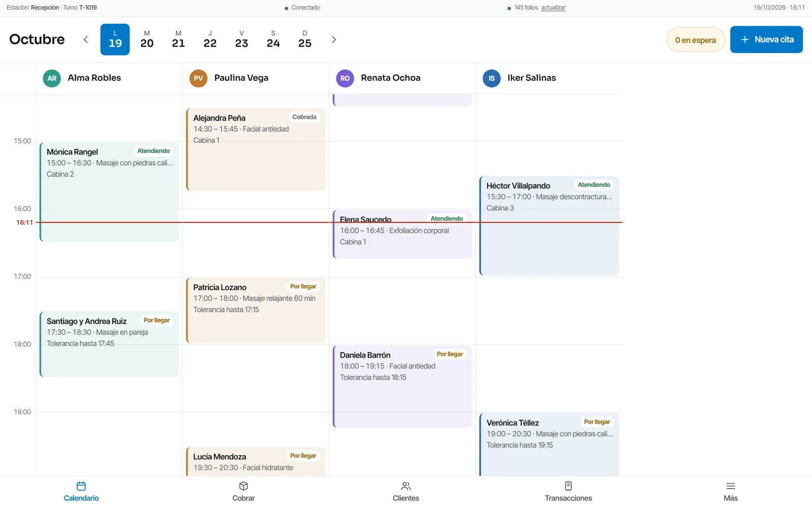Open the Calendario tab

pos(81,492)
